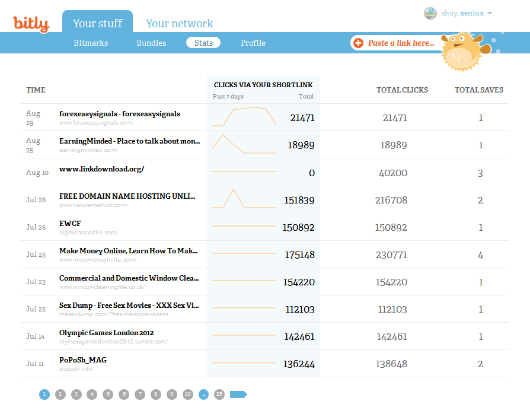Screen dimensions: 530x420
Task: Open the xeniux account dropdown arrow
Action: click(x=490, y=14)
